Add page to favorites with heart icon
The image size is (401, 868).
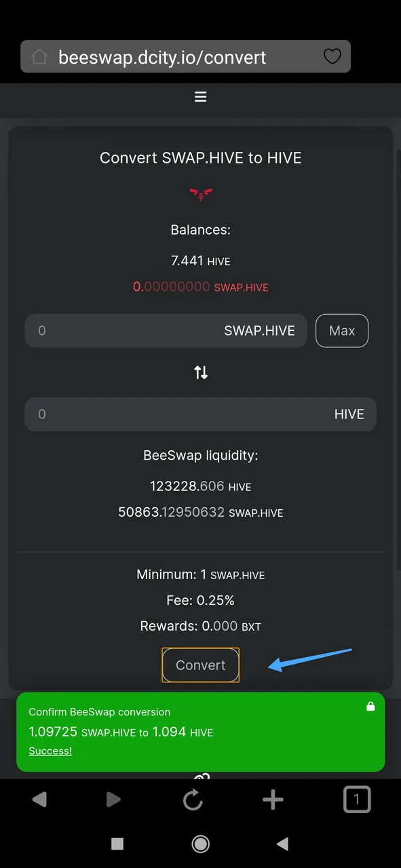(x=332, y=56)
